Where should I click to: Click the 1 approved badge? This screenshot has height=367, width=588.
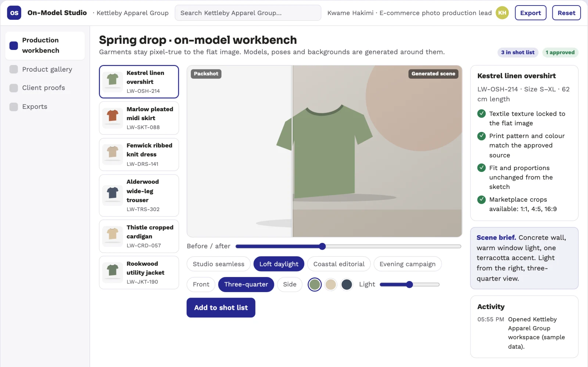560,52
